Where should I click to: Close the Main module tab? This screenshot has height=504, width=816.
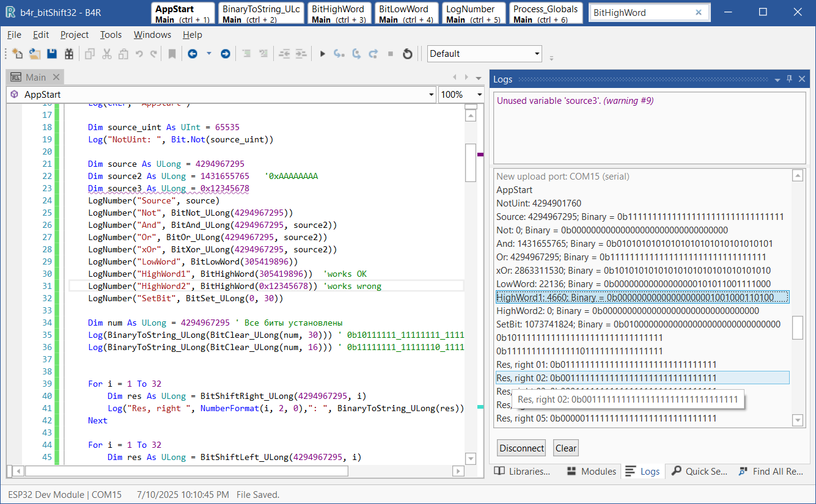[x=56, y=78]
